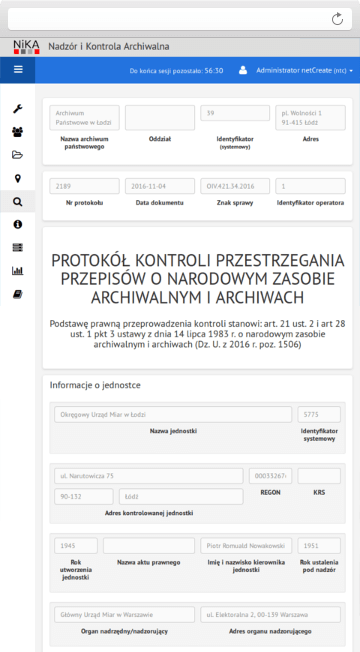Click the field with Piotr Romuald Nowakowski
This screenshot has width=360, height=652.
pyautogui.click(x=246, y=546)
